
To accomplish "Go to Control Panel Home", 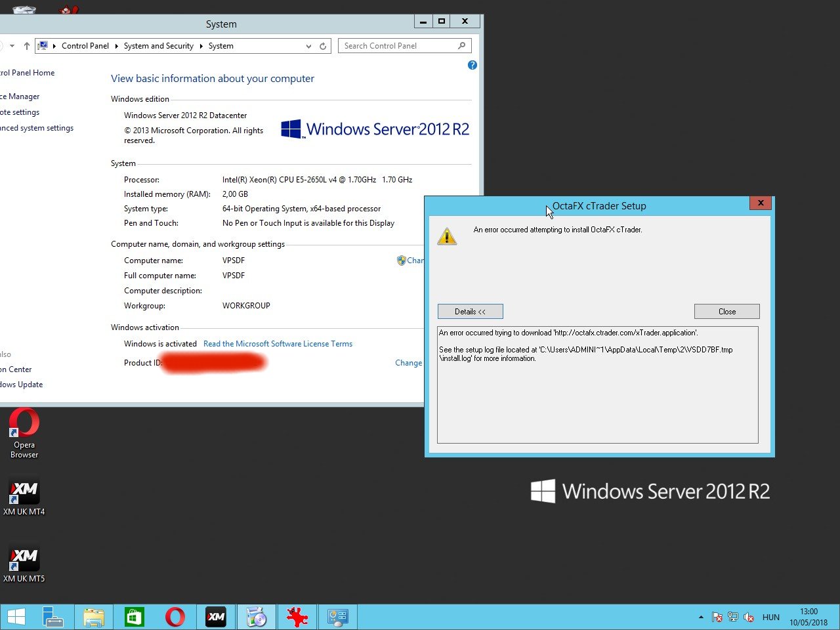I will [28, 73].
